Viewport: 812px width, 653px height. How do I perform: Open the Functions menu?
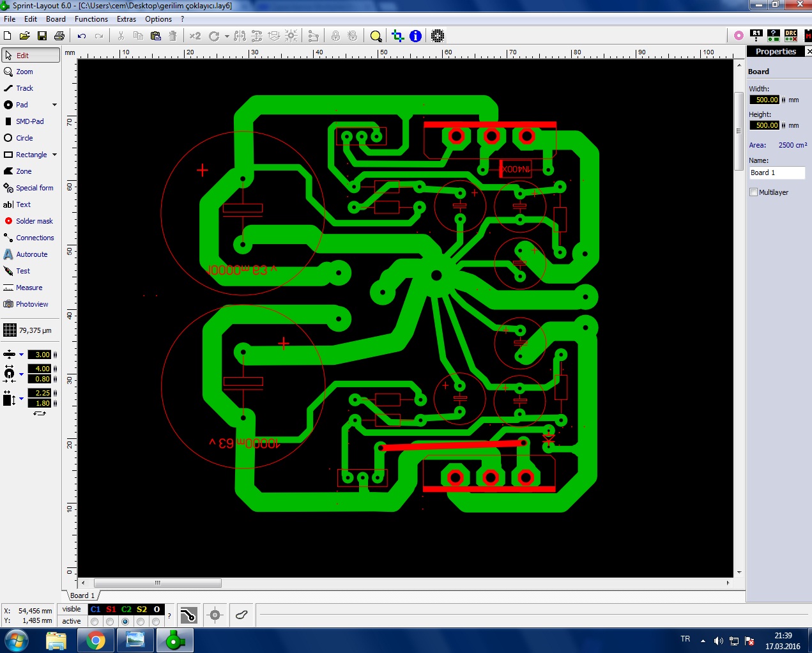pyautogui.click(x=91, y=19)
